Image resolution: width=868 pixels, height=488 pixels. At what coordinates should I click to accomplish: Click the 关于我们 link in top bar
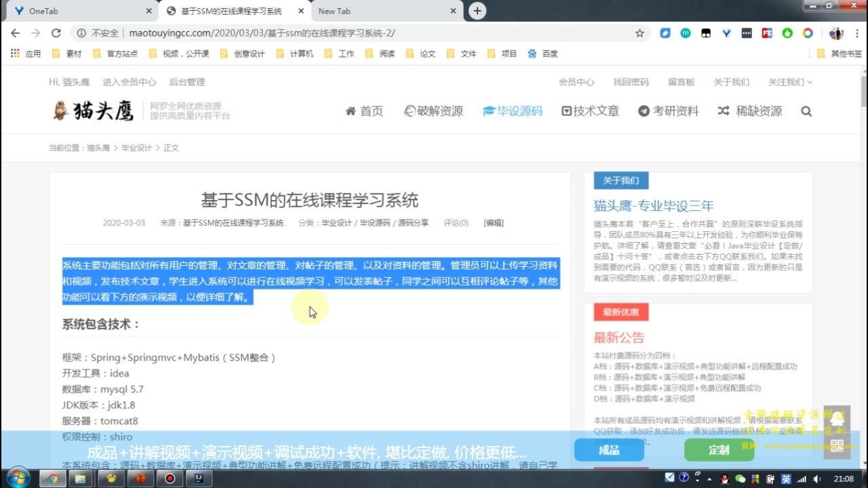pos(732,82)
